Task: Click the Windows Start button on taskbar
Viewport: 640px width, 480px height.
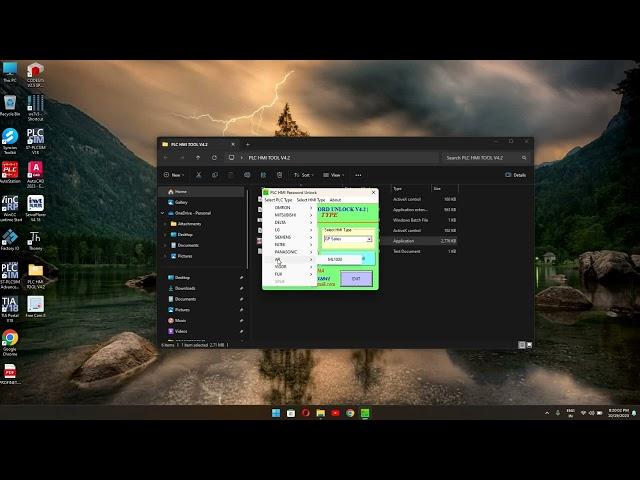Action: (276, 413)
